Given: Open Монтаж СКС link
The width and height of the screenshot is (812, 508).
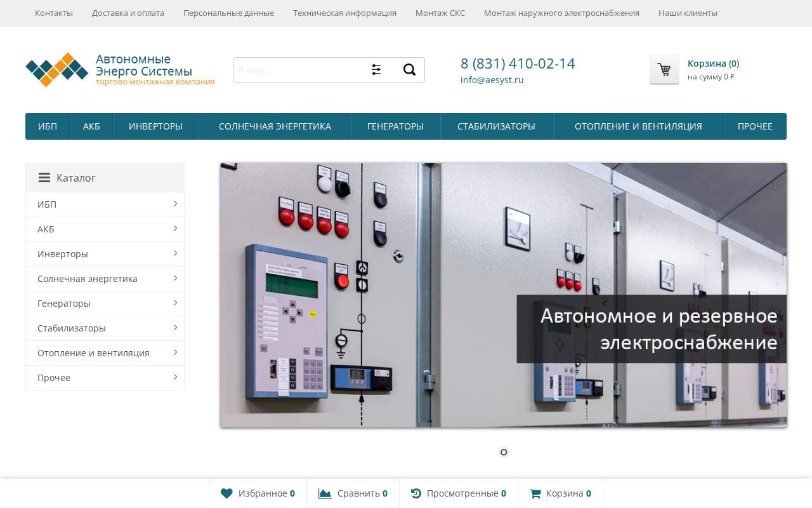Looking at the screenshot, I should (x=440, y=13).
